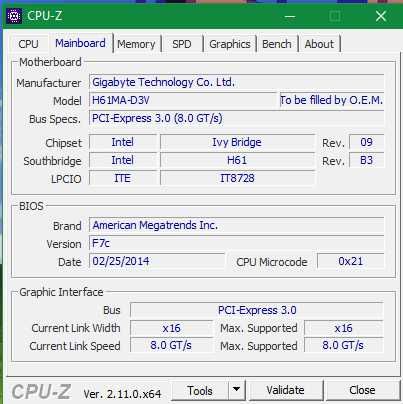Expand the Tools dropdown arrow
This screenshot has height=404, width=403.
237,390
